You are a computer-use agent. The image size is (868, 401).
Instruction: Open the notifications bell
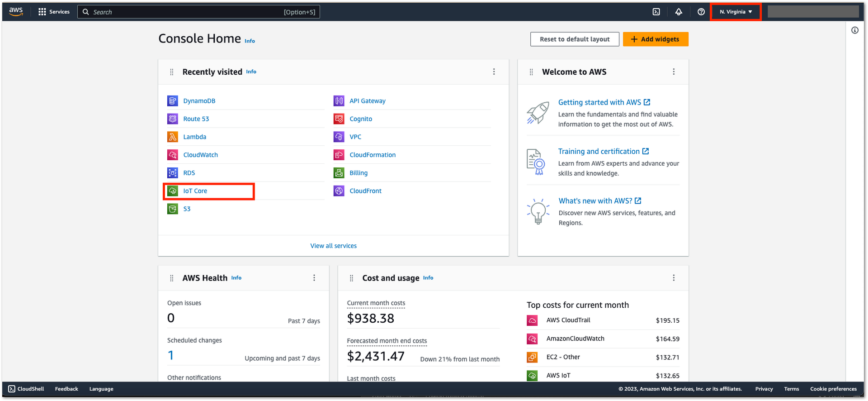point(679,12)
